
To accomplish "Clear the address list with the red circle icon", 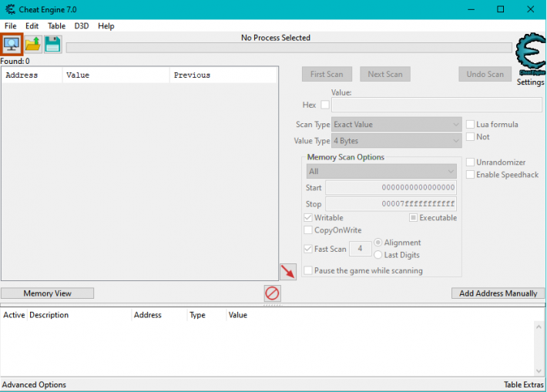I will (272, 293).
